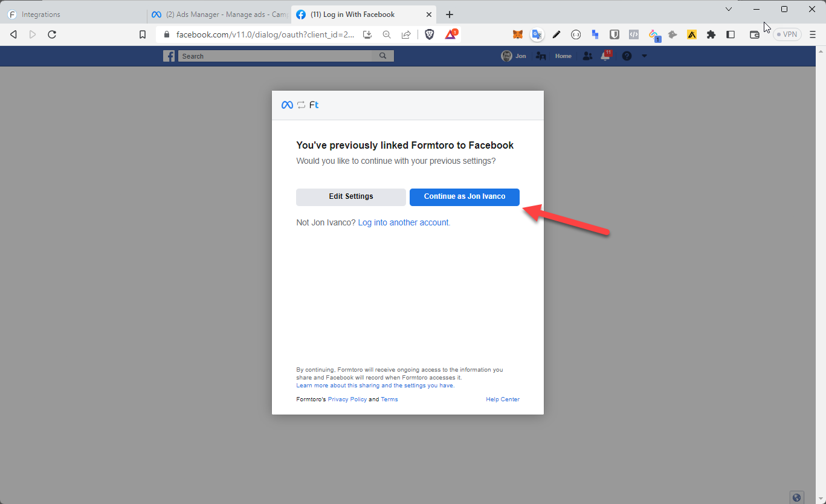Click the facebook.com address bar URL
826x504 pixels.
[265, 34]
